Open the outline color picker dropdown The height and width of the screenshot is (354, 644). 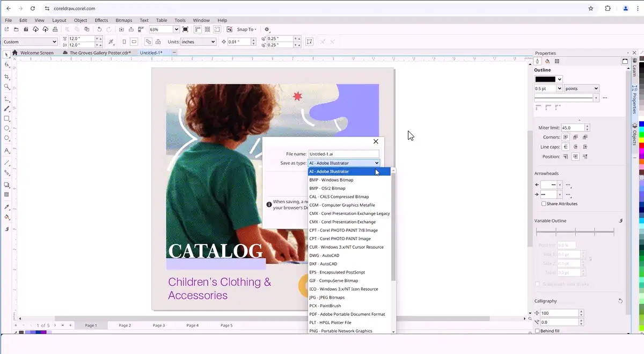coord(560,80)
